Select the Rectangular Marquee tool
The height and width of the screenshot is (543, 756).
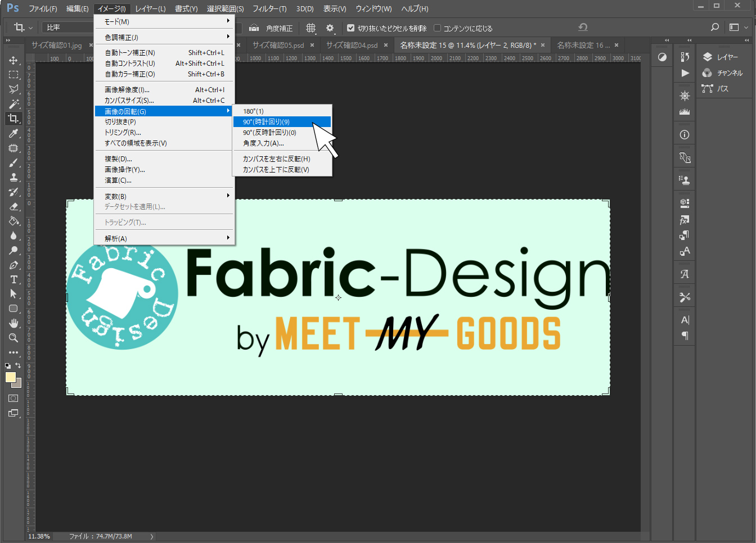tap(13, 75)
